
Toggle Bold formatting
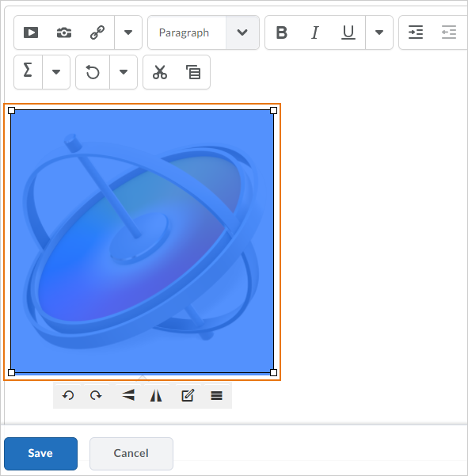click(x=282, y=32)
